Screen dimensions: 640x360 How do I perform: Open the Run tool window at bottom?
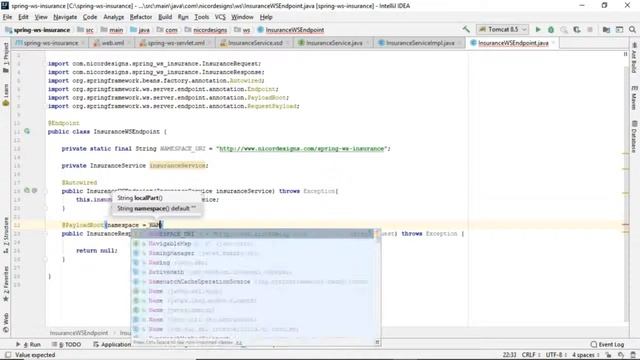tap(28, 344)
